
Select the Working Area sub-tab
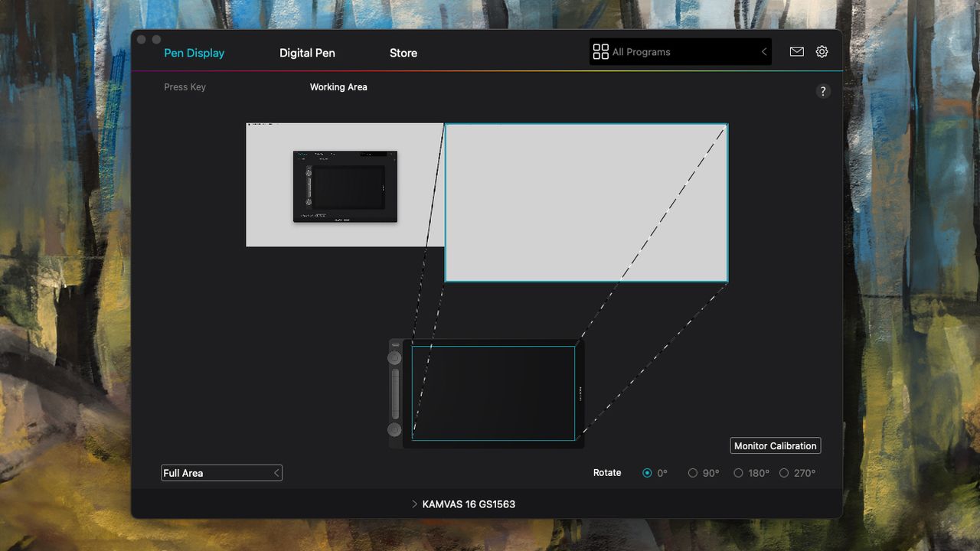tap(338, 87)
